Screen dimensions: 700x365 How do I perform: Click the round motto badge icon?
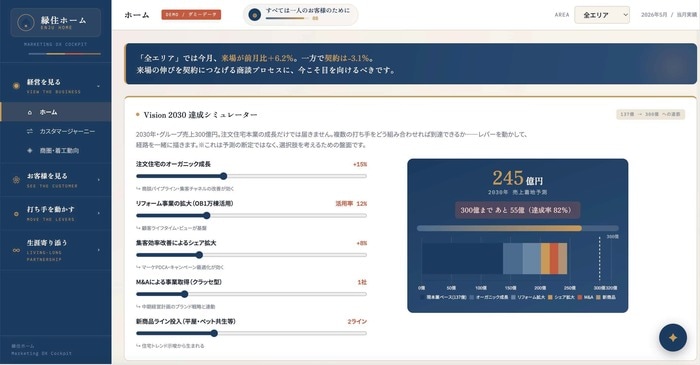pyautogui.click(x=255, y=15)
